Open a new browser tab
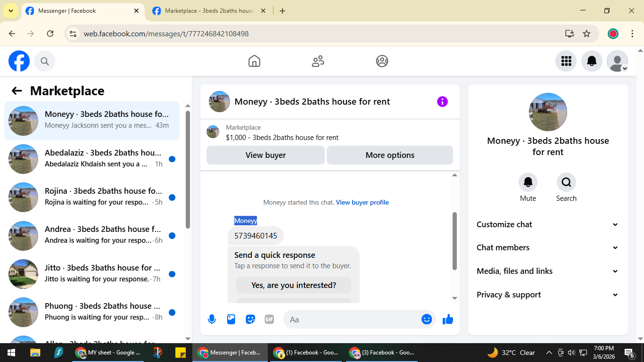 point(282,11)
